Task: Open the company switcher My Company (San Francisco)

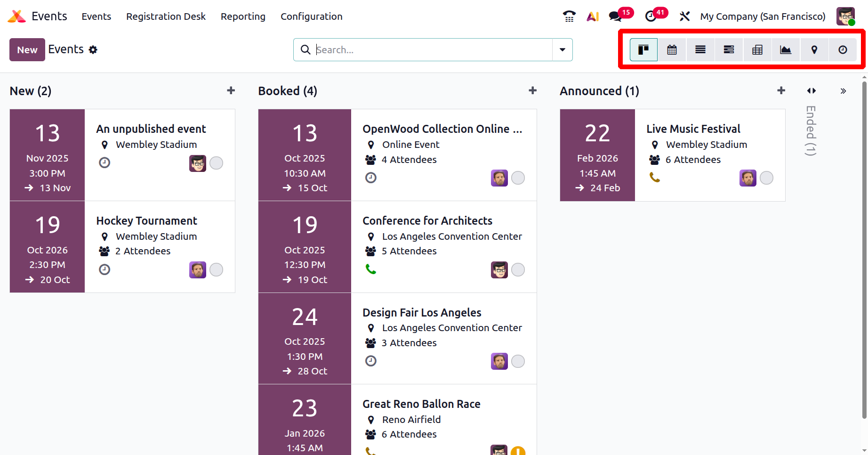Action: tap(763, 16)
